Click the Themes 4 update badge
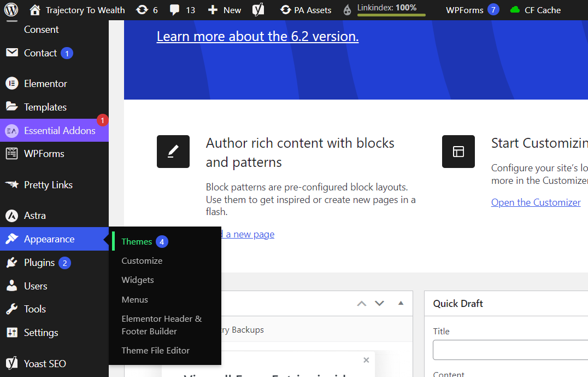Image resolution: width=588 pixels, height=377 pixels. [x=162, y=242]
